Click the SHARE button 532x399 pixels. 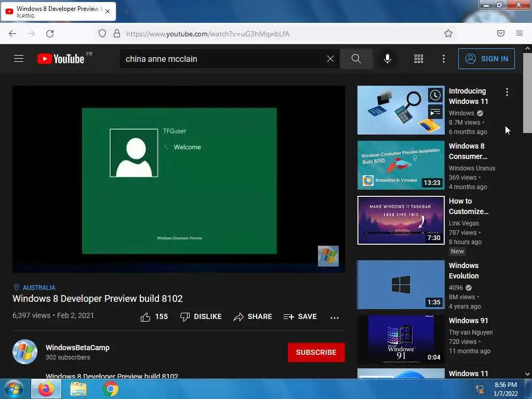(253, 317)
